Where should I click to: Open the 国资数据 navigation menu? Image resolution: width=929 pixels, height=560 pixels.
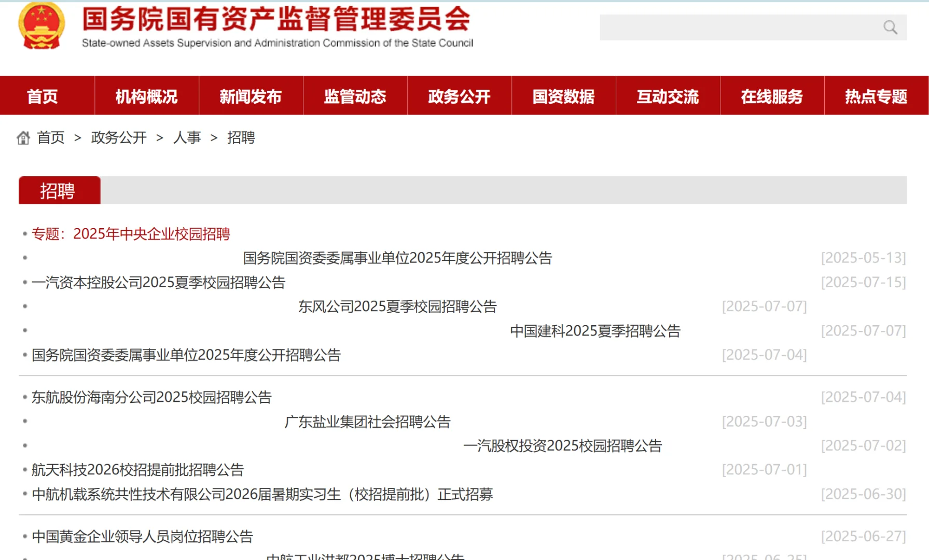564,96
